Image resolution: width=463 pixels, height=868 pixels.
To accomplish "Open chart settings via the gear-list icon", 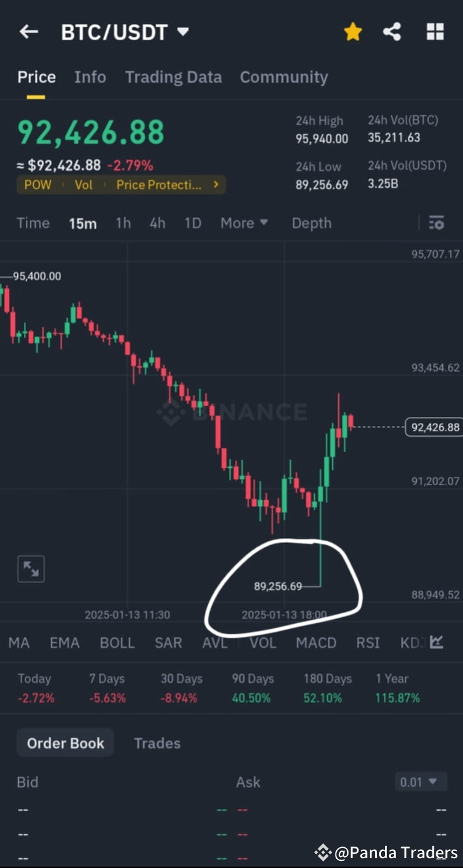I will [x=436, y=223].
